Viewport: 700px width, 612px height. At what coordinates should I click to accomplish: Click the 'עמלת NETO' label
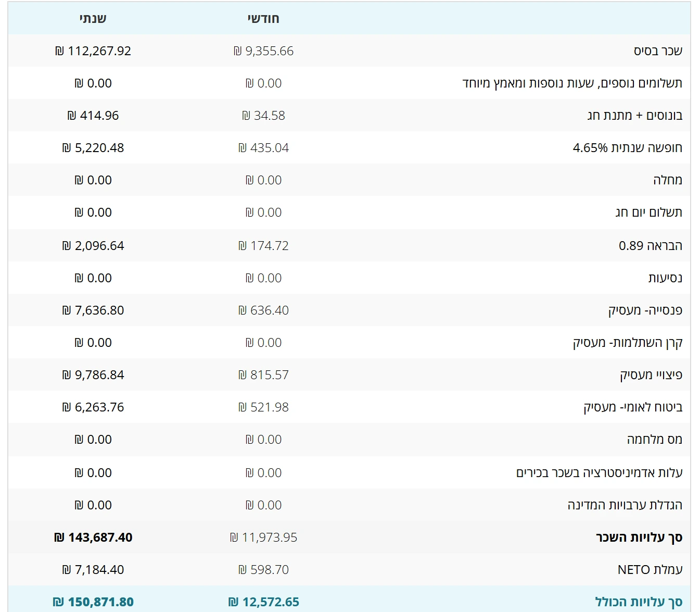650,570
